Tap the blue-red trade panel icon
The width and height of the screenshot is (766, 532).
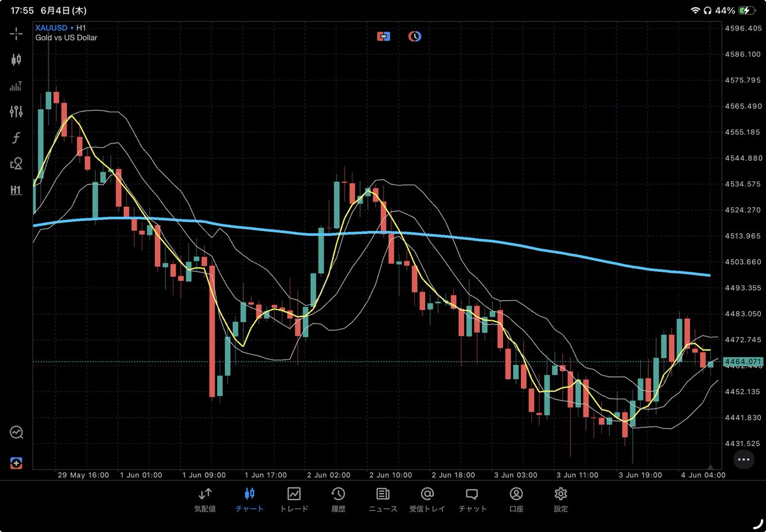(384, 36)
